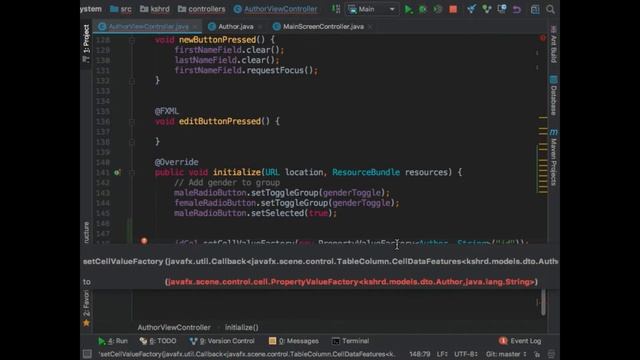Screen dimensions: 640x360
Task: Click the closing fold marker of newButtonPressed
Action: point(132,81)
